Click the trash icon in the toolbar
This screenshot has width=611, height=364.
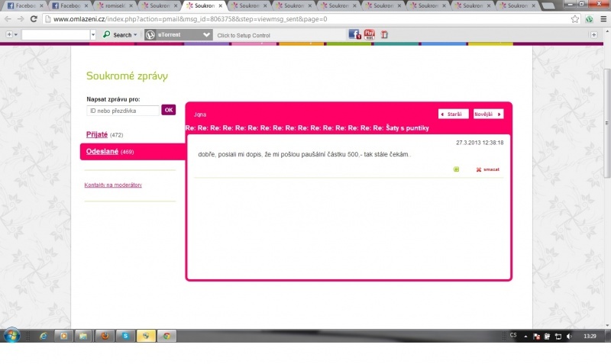[x=384, y=34]
